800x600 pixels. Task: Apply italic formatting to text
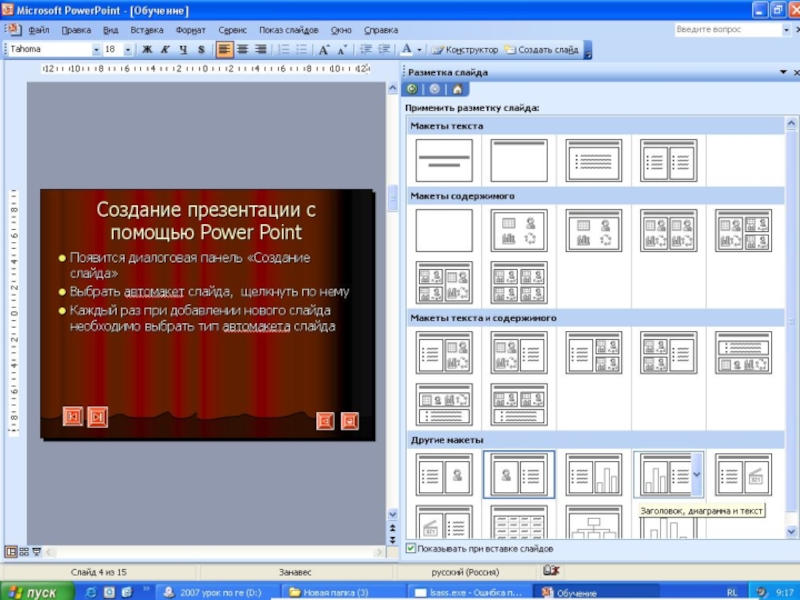point(165,49)
